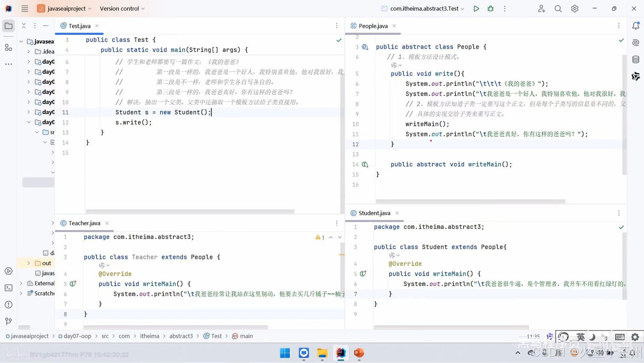This screenshot has width=644, height=363.
Task: Jump to next warning in Teacher.java
Action: pyautogui.click(x=339, y=237)
